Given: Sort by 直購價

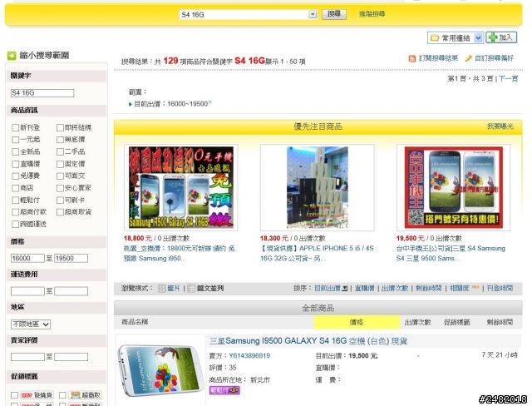Looking at the screenshot, I should (364, 289).
